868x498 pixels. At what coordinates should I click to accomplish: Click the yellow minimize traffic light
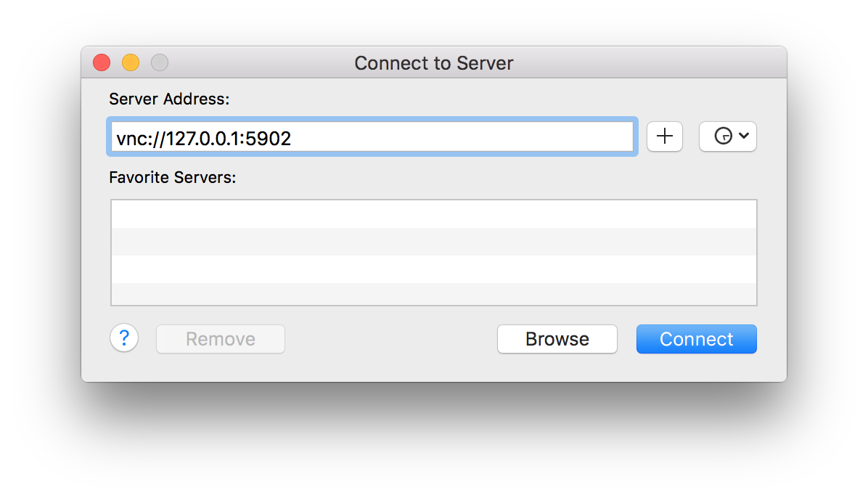130,62
